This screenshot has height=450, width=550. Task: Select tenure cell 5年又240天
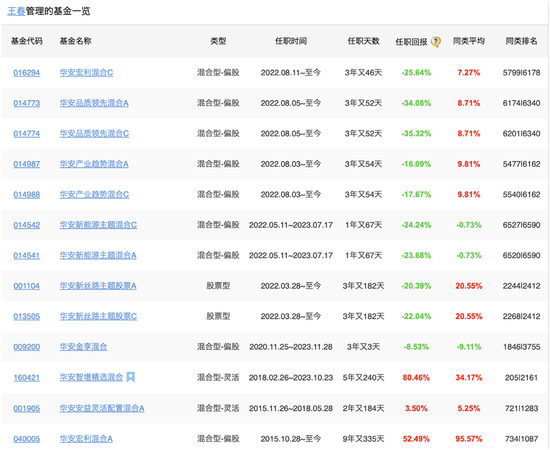(364, 378)
